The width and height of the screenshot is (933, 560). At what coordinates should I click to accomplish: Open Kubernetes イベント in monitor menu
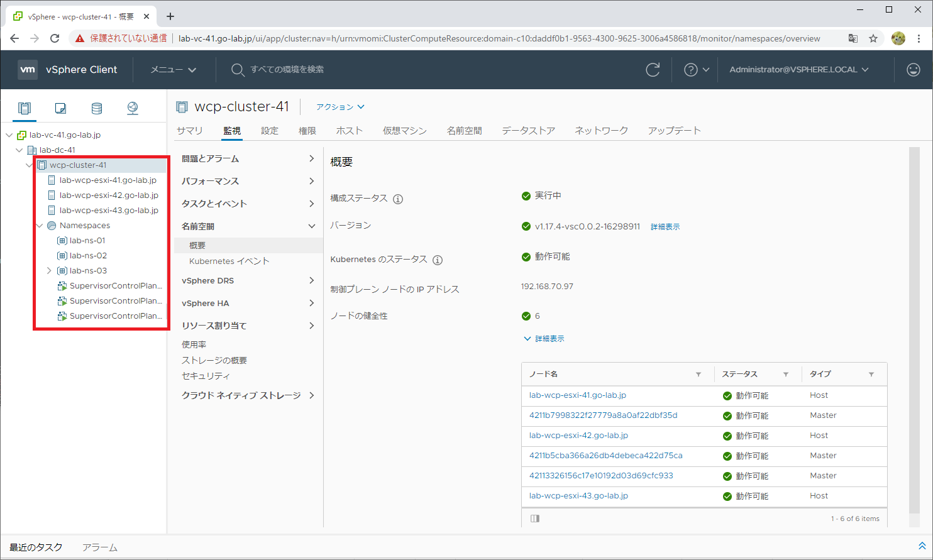(x=229, y=261)
